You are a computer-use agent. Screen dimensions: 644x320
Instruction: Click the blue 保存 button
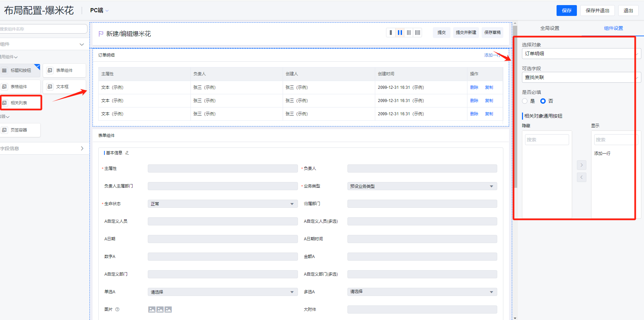pos(566,11)
